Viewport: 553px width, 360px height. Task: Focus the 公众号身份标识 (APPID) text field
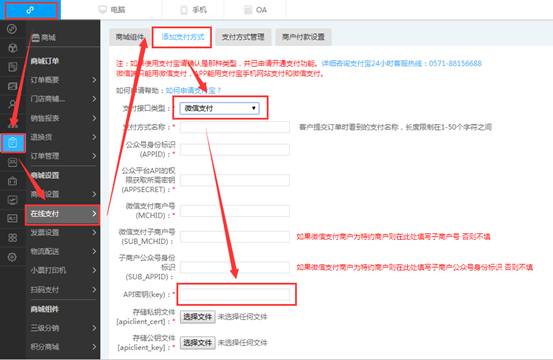point(235,150)
